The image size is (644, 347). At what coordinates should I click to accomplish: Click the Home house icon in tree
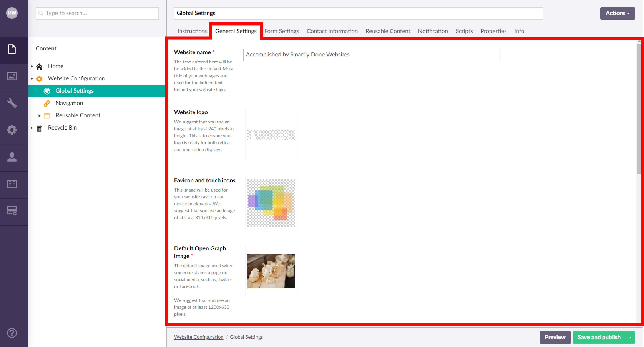point(39,67)
